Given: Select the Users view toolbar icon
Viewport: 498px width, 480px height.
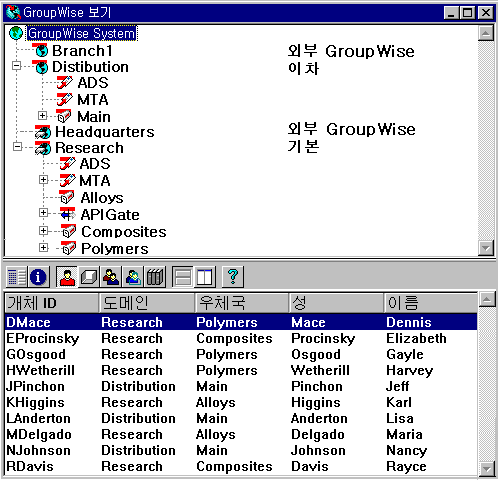Looking at the screenshot, I should (x=67, y=277).
